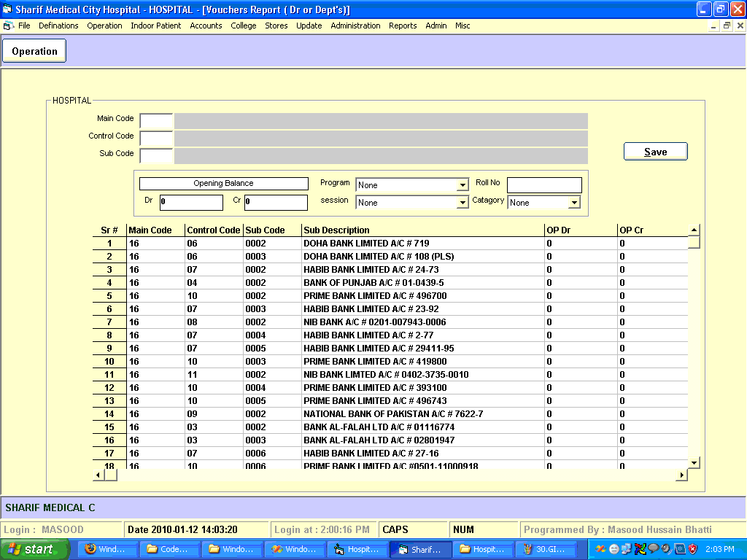This screenshot has width=747, height=560.
Task: Click the OP Dr column header
Action: [x=581, y=230]
